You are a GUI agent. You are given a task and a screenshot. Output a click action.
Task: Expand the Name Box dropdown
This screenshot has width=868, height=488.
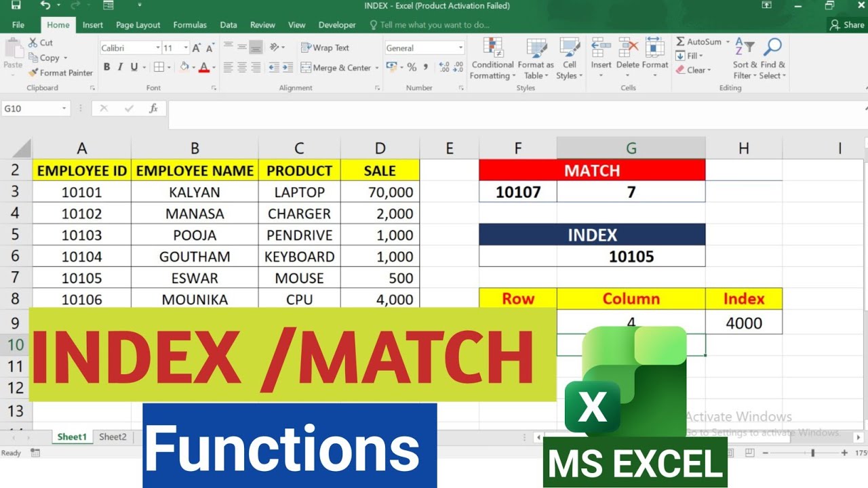(64, 108)
